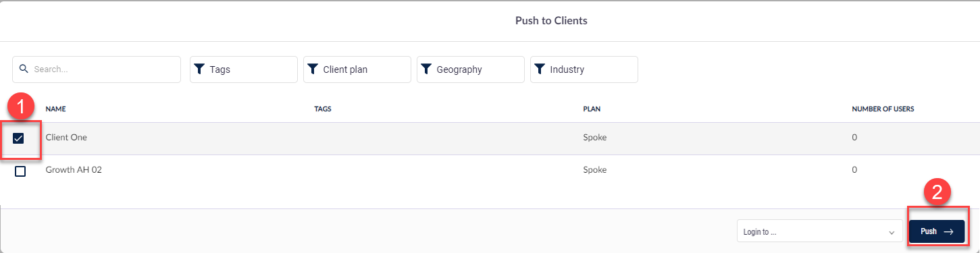
Task: Click the search magnifier icon
Action: (24, 69)
